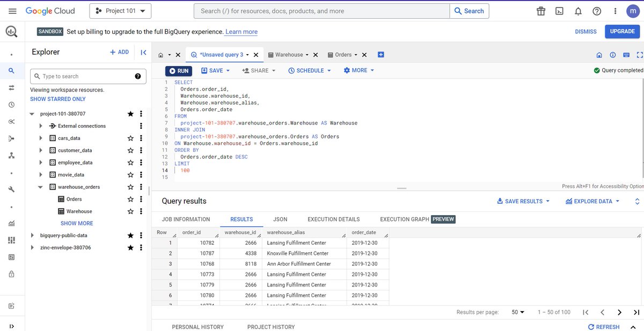Click the UPGRADE button
The width and height of the screenshot is (644, 331).
click(623, 32)
